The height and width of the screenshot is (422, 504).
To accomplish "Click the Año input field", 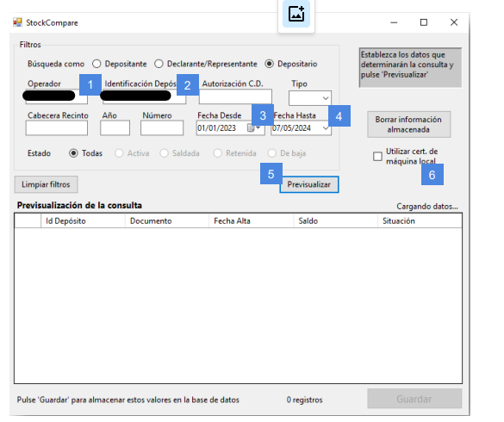I will (115, 128).
